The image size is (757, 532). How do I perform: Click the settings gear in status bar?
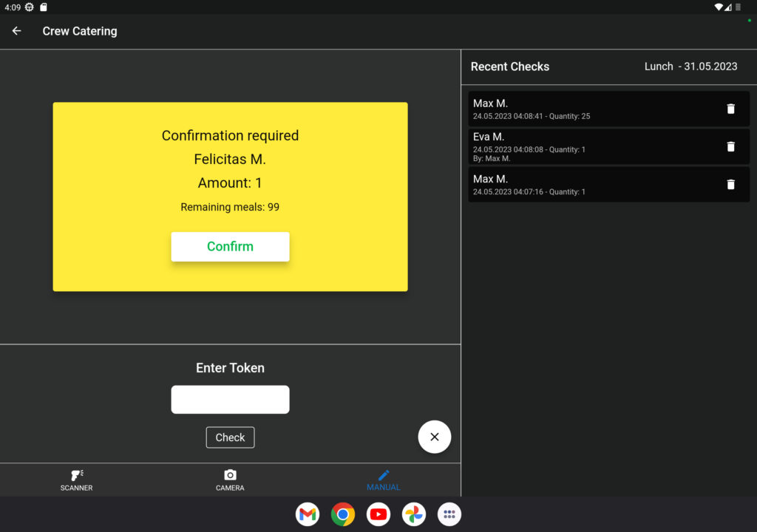coord(30,7)
